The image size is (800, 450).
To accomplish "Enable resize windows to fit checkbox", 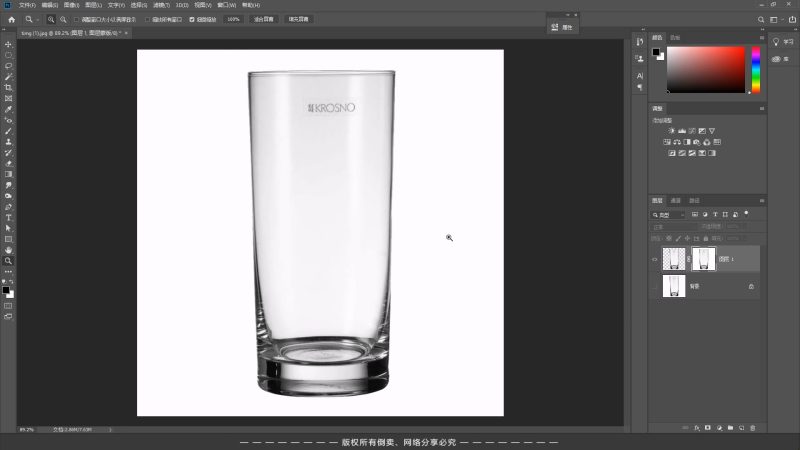I will 77,19.
